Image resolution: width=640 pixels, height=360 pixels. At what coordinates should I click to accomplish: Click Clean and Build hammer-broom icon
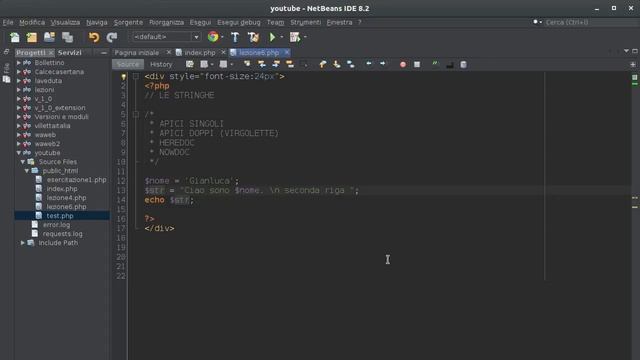tap(253, 37)
